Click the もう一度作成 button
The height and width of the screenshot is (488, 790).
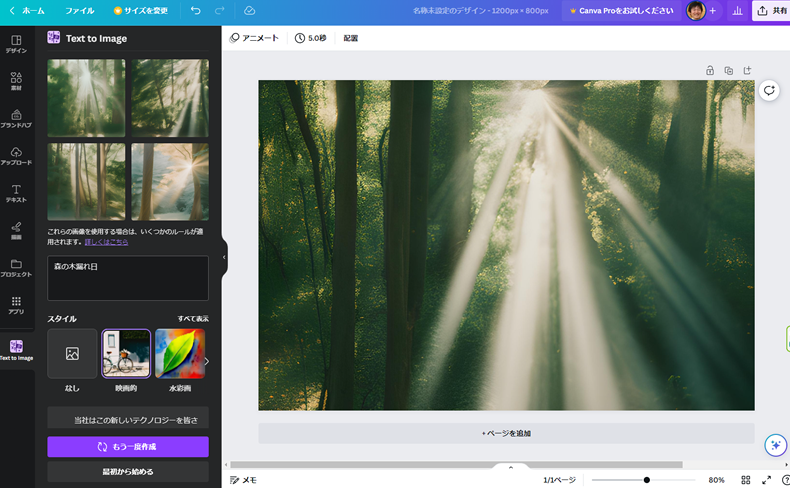click(128, 446)
